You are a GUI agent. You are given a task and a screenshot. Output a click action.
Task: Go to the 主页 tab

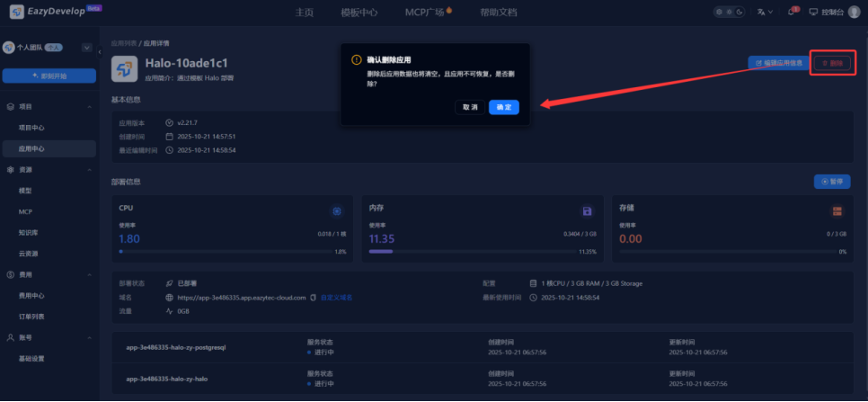tap(304, 13)
